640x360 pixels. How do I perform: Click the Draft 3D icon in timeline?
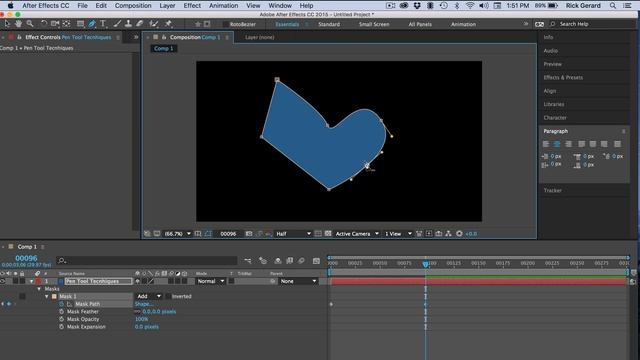(x=263, y=260)
